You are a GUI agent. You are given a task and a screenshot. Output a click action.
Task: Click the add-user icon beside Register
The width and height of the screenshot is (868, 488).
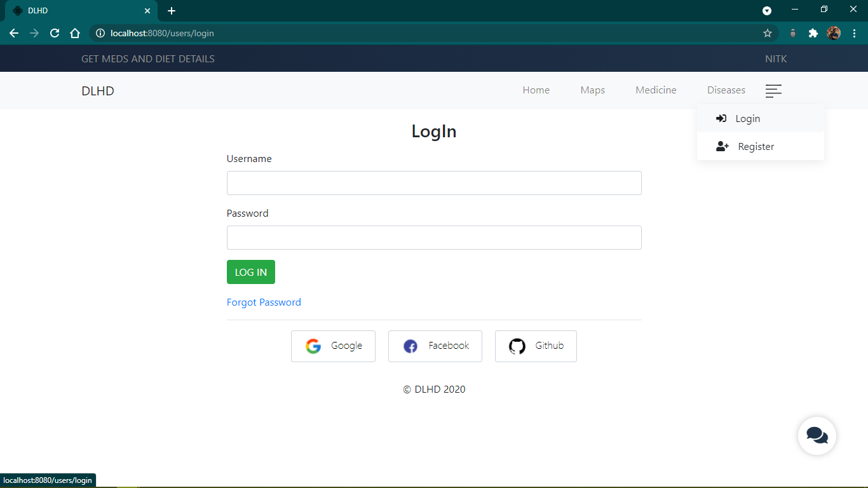click(x=722, y=146)
